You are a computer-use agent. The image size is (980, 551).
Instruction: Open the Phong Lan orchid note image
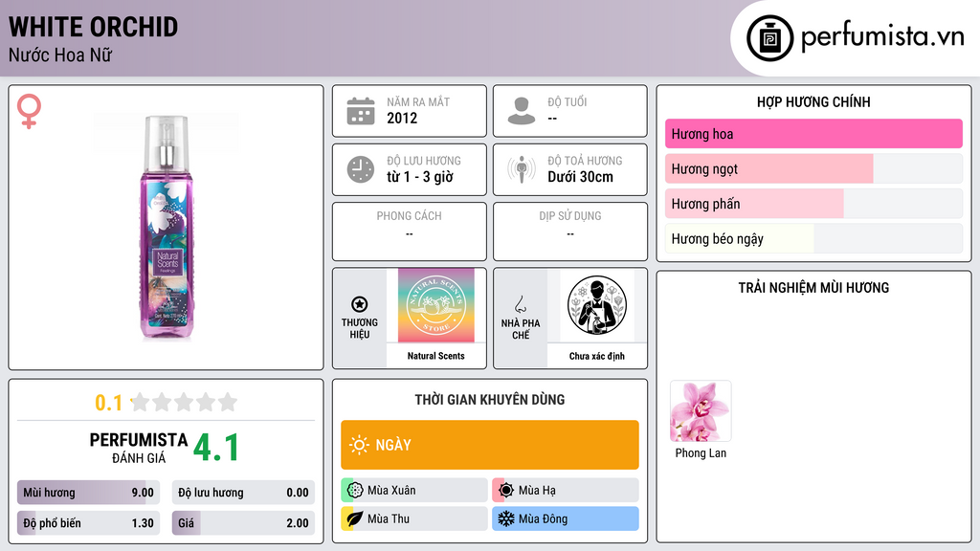701,411
